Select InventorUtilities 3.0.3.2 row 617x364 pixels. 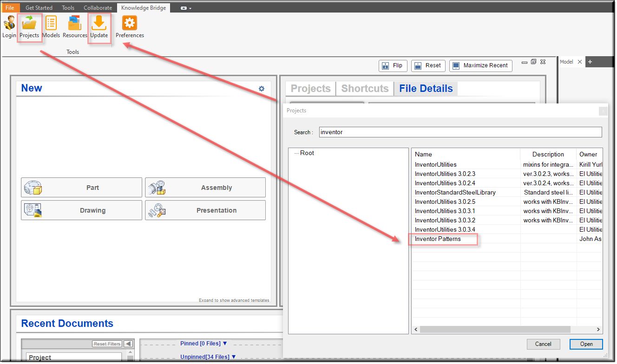pos(507,220)
